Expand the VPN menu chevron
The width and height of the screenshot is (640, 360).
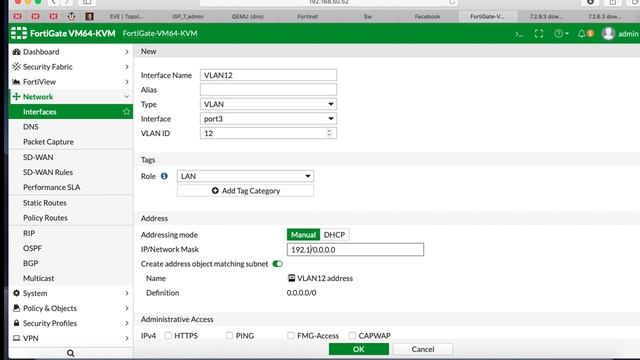[x=127, y=338]
